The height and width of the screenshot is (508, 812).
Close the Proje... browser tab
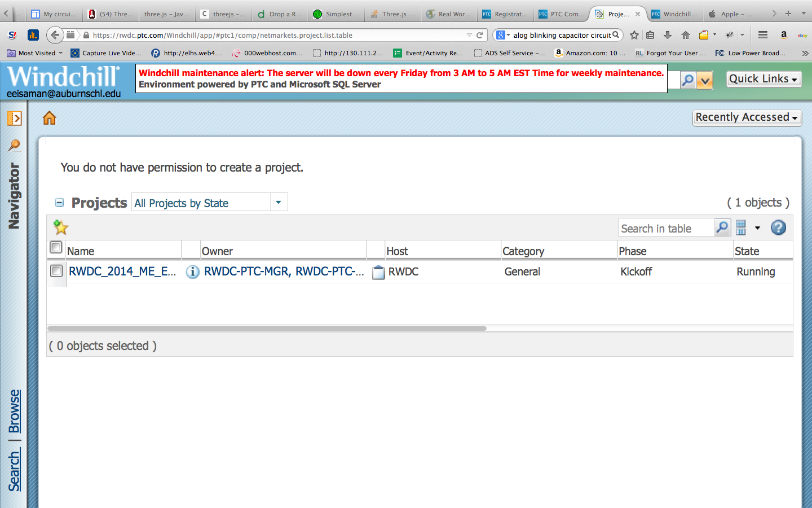click(638, 14)
